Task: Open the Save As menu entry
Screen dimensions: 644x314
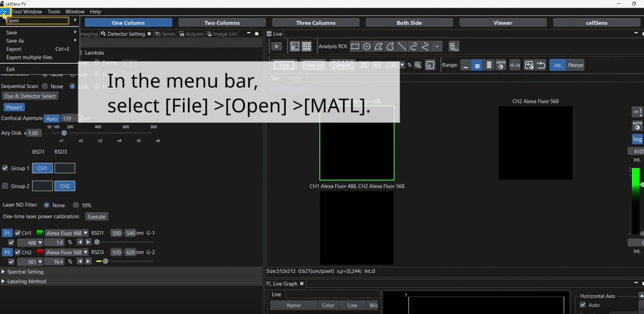Action: [15, 41]
